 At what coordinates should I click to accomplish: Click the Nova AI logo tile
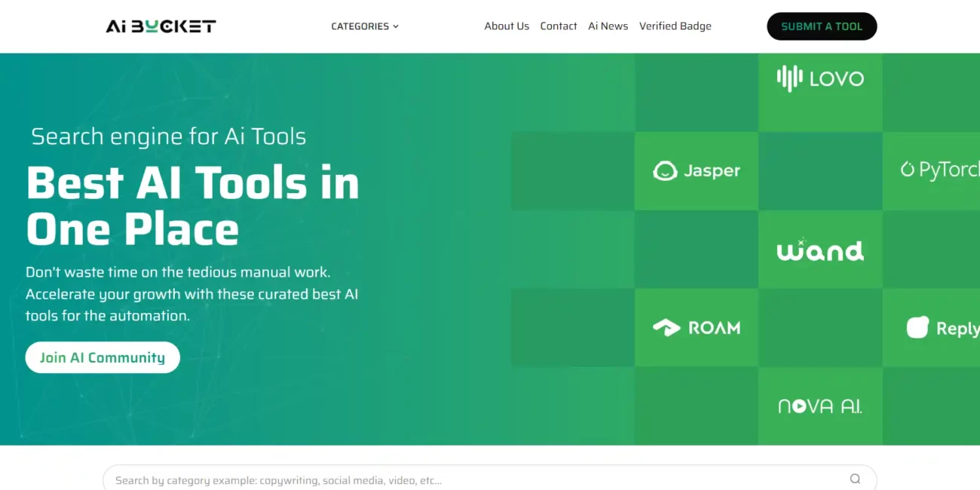[820, 406]
